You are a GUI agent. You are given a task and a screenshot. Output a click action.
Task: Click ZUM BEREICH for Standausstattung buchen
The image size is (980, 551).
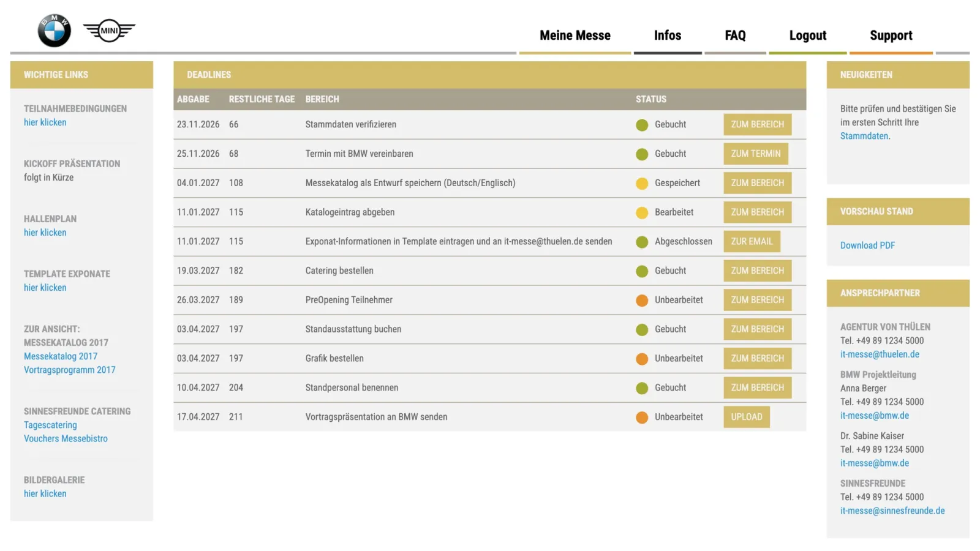pyautogui.click(x=757, y=329)
